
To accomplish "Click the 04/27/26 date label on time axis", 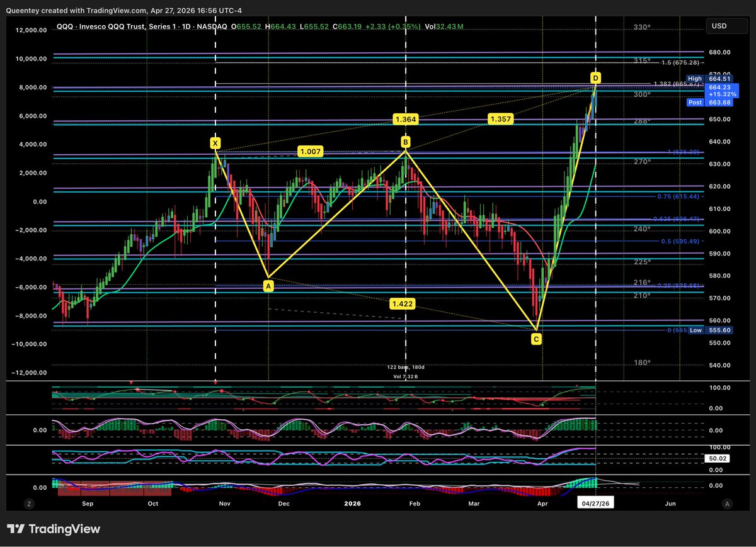I will coord(595,503).
